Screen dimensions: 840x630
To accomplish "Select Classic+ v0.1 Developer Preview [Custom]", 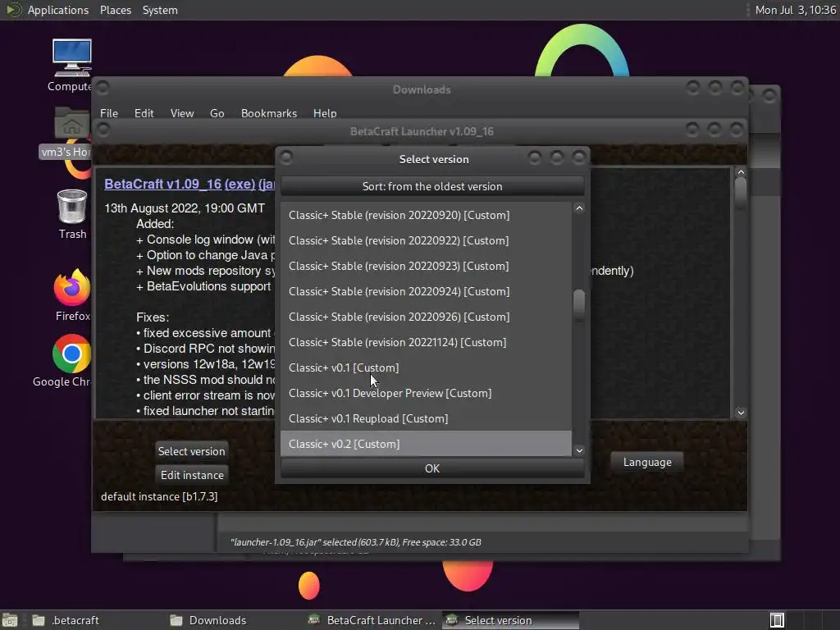I will (x=426, y=393).
